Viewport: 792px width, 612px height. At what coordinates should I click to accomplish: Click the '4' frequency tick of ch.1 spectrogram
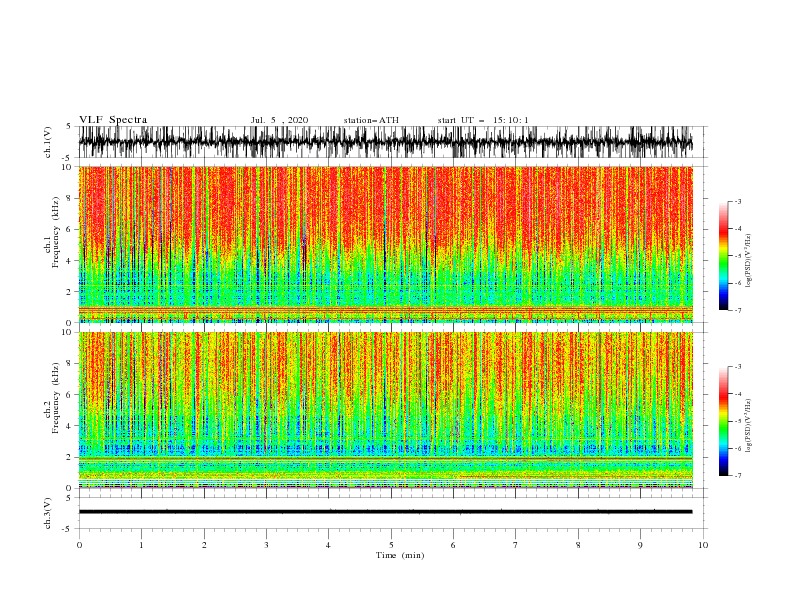(70, 261)
